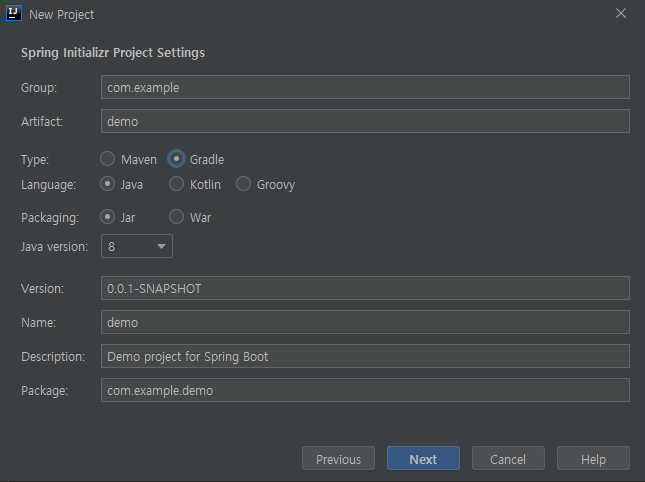The width and height of the screenshot is (645, 482).
Task: Click the Package input field
Action: [x=365, y=390]
